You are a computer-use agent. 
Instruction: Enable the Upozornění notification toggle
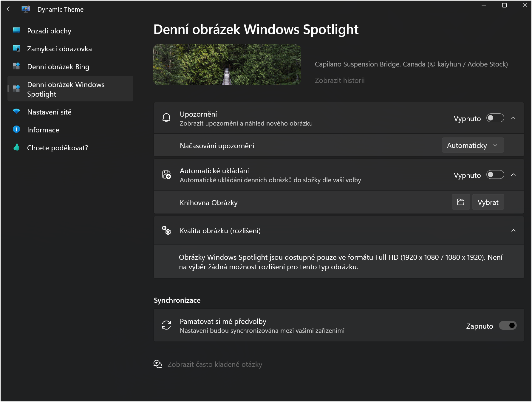495,118
